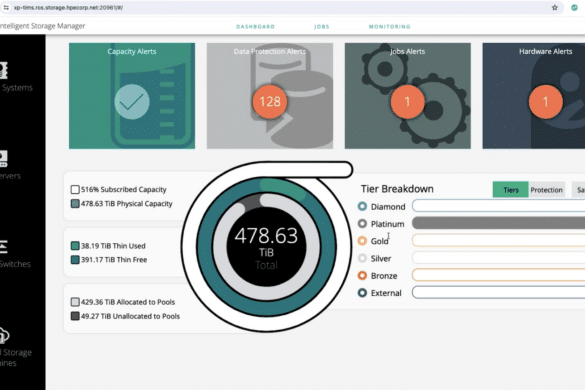Open the browser profile avatar
Image resolution: width=585 pixels, height=390 pixels.
[575, 7]
